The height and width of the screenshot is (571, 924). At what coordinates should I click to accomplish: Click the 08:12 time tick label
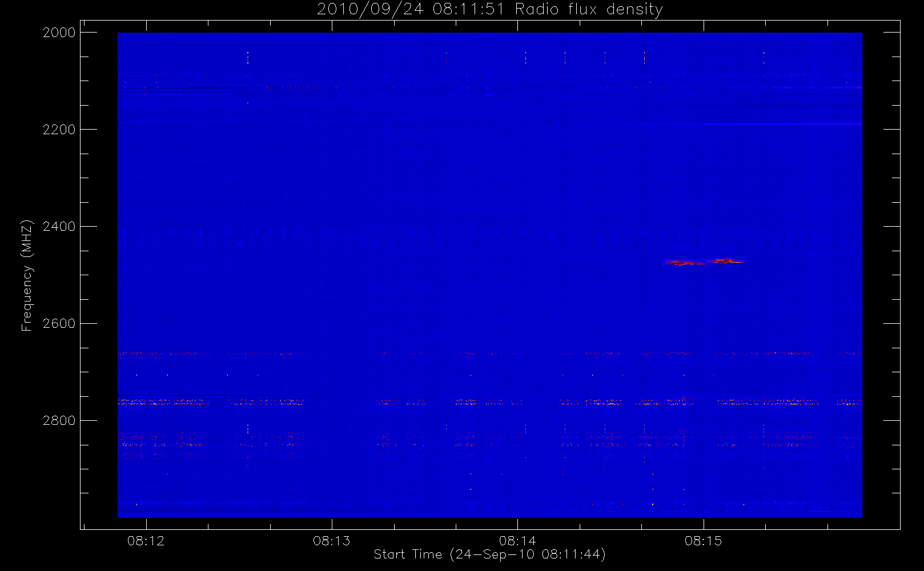(x=146, y=541)
